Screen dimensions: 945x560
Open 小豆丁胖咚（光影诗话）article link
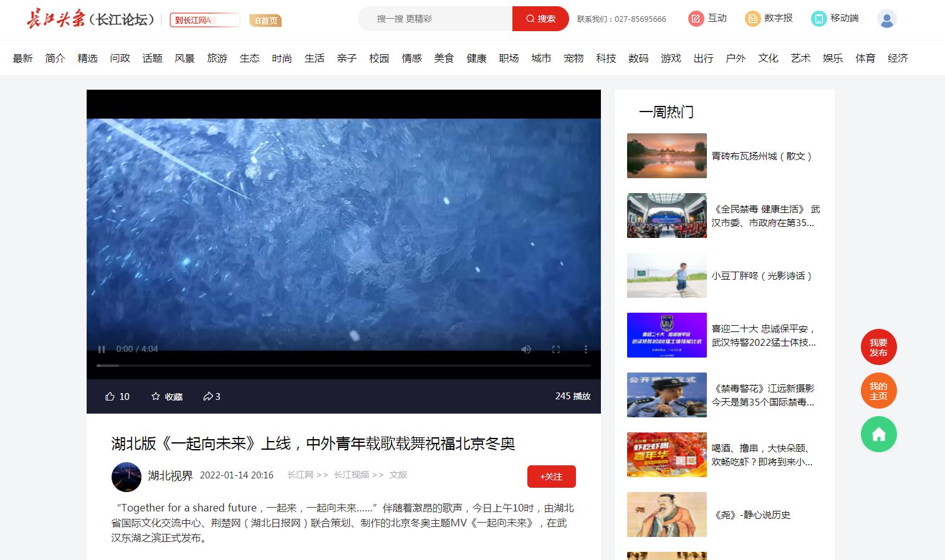(x=763, y=275)
